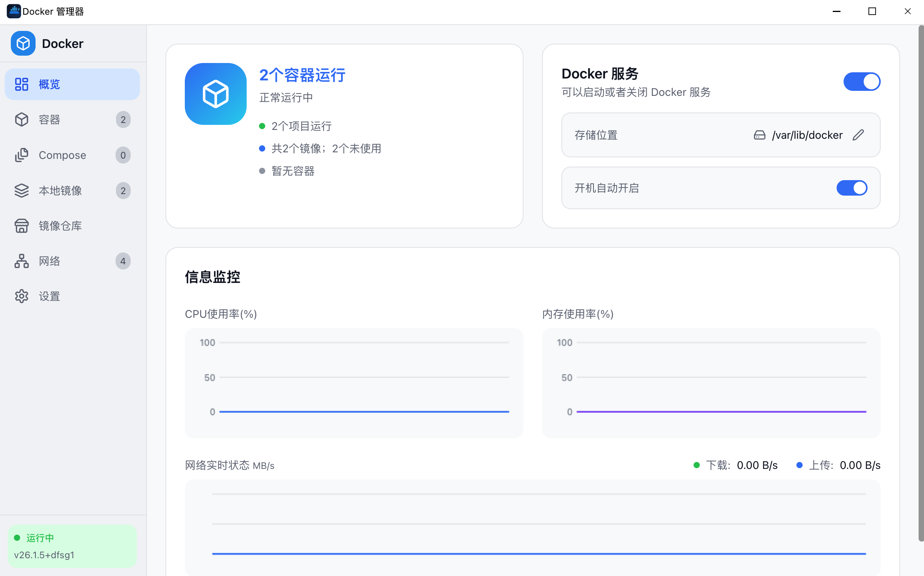Screen dimensions: 924x576
Task: Click the 网络 count badge showing 4
Action: (123, 261)
